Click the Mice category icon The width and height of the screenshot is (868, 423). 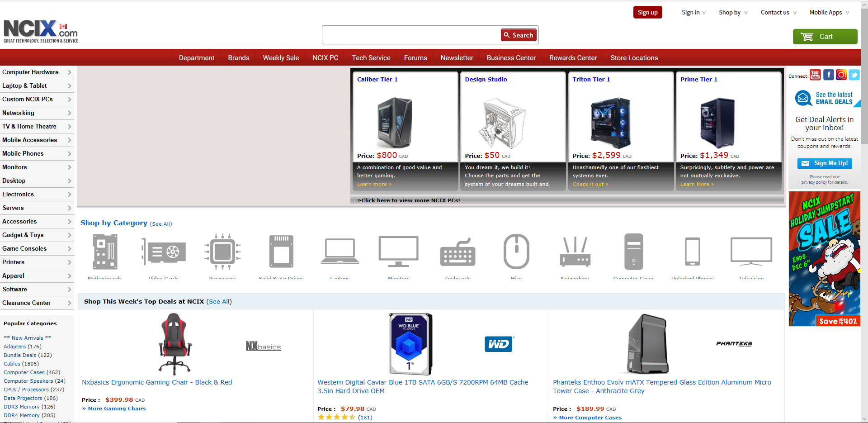(516, 252)
